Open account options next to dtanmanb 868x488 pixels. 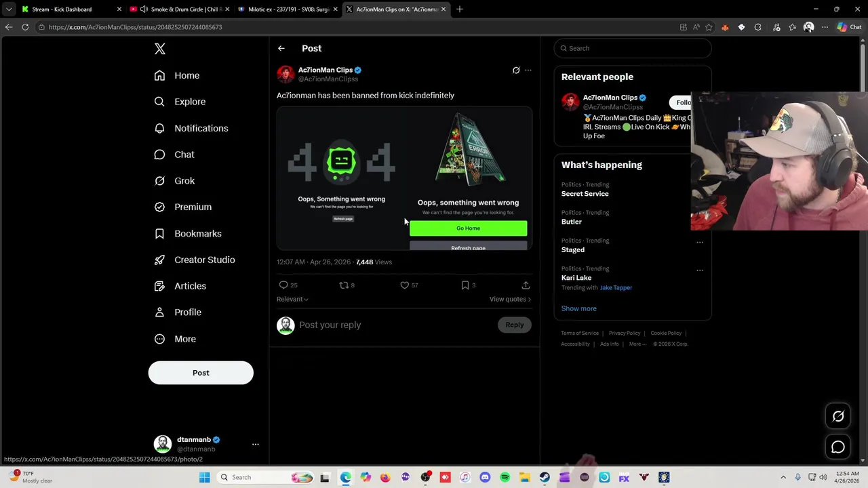coord(256,445)
